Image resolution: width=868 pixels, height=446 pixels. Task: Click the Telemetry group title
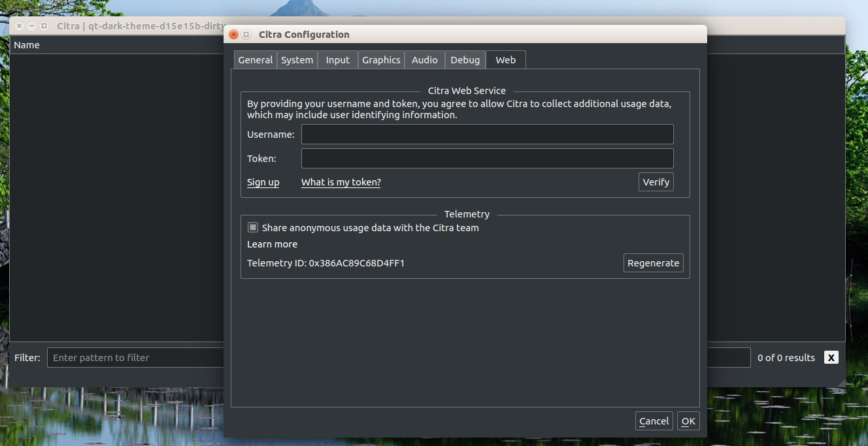point(467,214)
